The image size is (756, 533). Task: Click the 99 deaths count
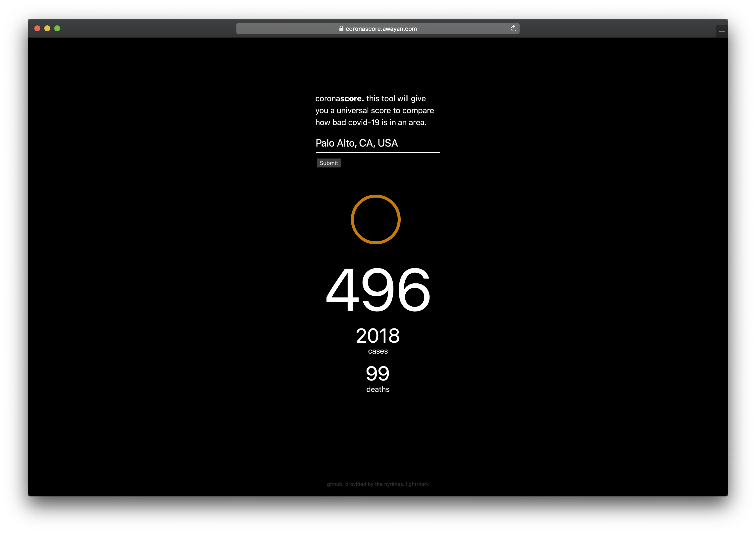(378, 374)
